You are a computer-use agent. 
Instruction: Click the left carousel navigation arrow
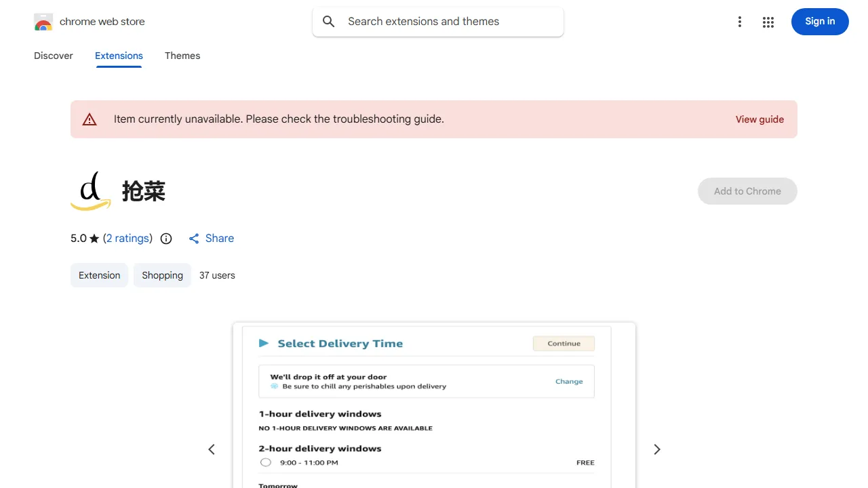[x=211, y=449]
